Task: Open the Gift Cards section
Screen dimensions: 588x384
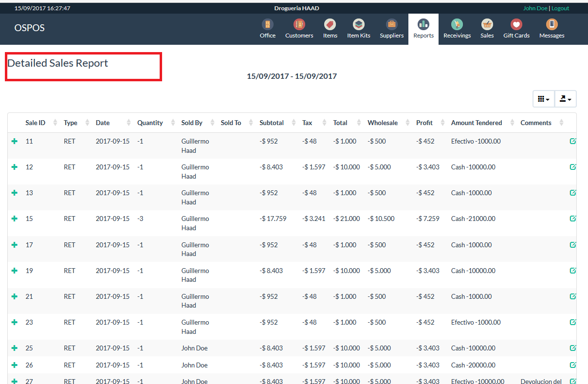Action: [x=516, y=28]
